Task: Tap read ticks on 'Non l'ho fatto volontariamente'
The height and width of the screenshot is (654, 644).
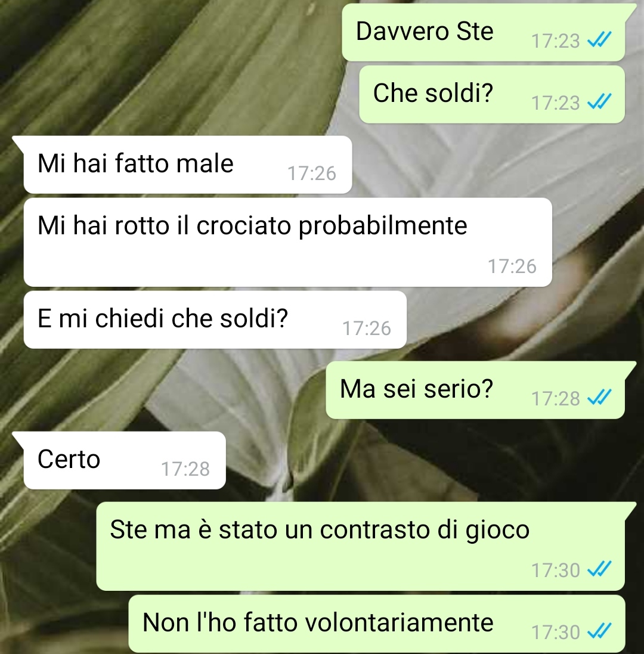Action: [x=599, y=631]
